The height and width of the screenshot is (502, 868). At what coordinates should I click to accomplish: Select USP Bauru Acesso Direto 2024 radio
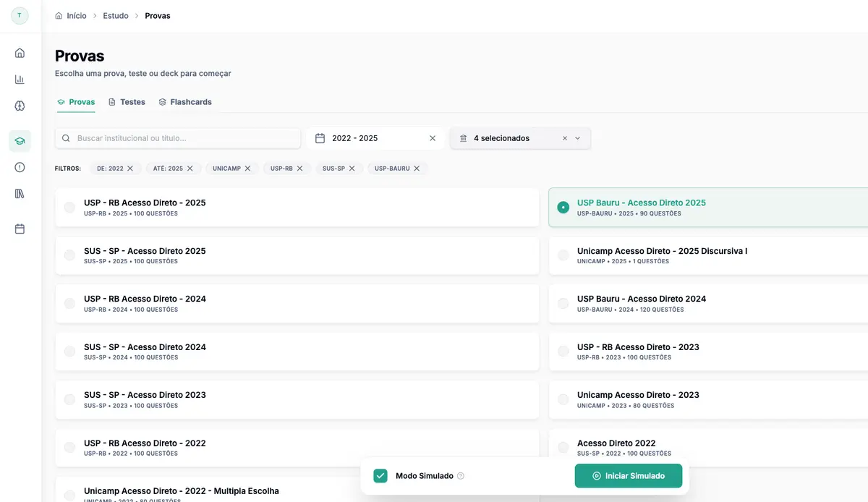[563, 304]
